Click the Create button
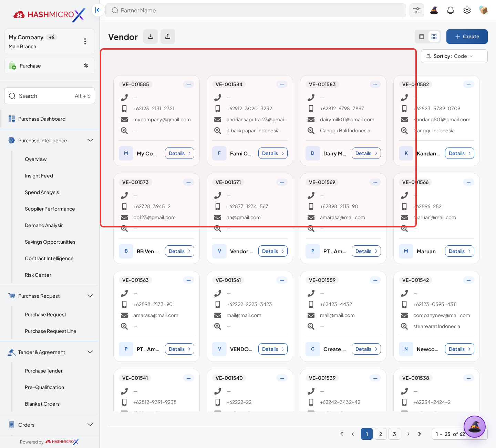This screenshot has width=496, height=448. (x=467, y=37)
